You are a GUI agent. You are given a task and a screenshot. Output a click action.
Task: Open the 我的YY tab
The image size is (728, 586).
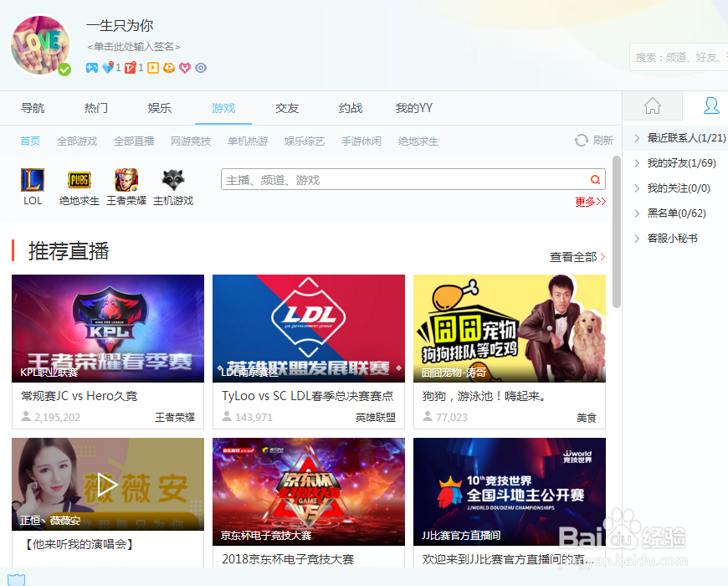coord(414,108)
